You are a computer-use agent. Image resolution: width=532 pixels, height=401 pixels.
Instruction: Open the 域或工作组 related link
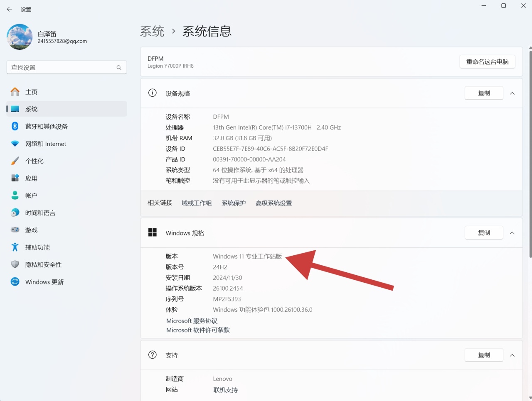(197, 203)
